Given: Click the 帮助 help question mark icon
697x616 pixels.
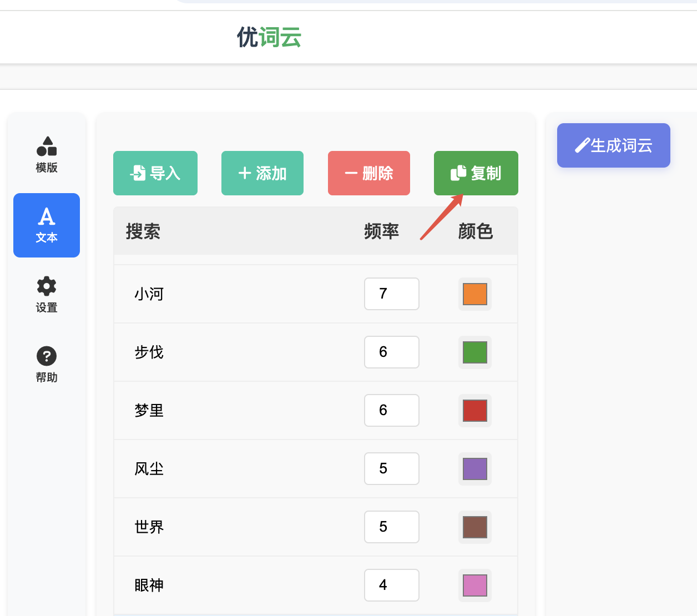Looking at the screenshot, I should [47, 356].
